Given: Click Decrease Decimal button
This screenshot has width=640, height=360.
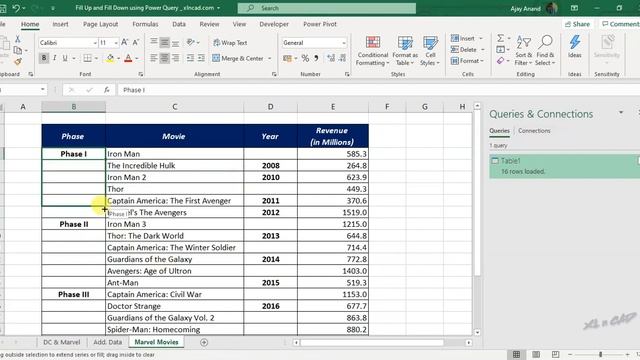Looking at the screenshot, I should coord(342,58).
